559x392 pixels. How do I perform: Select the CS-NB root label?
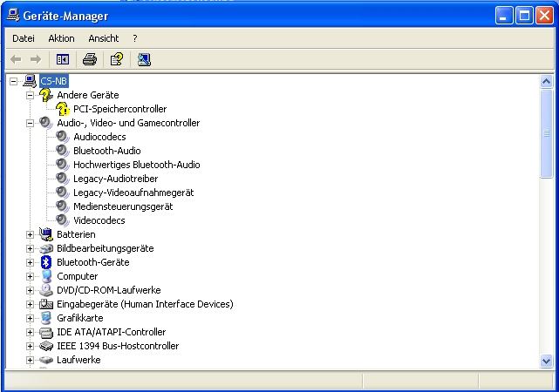coord(53,81)
